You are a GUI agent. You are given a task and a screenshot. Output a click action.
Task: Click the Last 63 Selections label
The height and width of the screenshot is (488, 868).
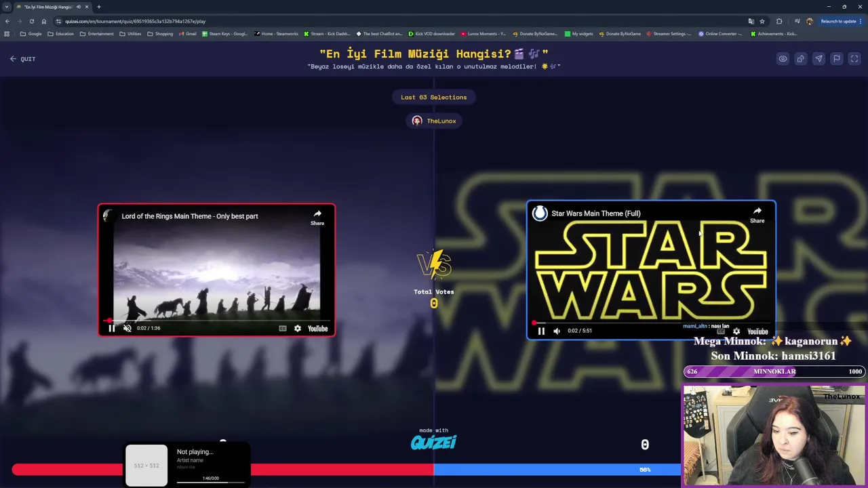pyautogui.click(x=434, y=97)
